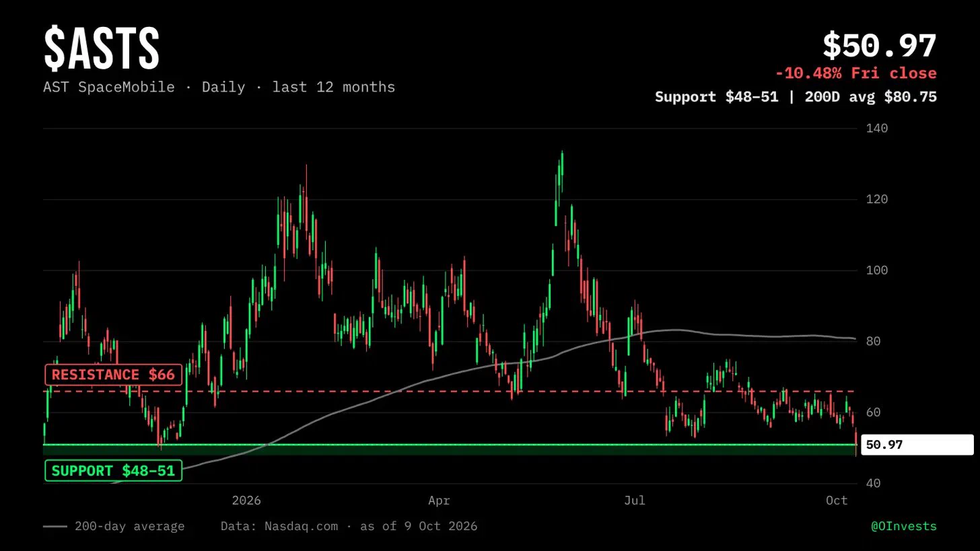Image resolution: width=980 pixels, height=551 pixels.
Task: Click the grey legend line swatch
Action: click(x=55, y=527)
